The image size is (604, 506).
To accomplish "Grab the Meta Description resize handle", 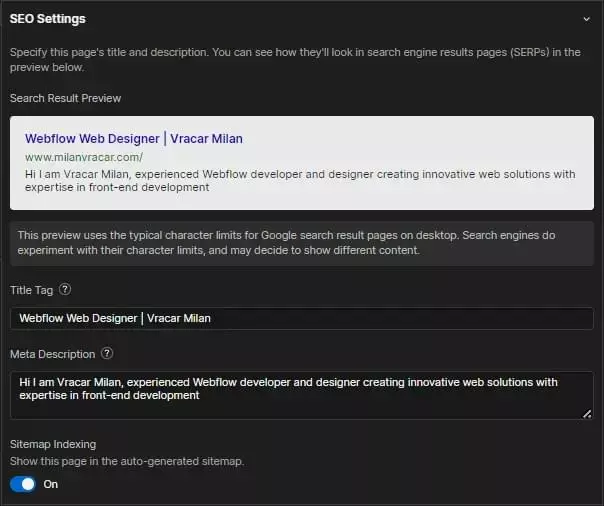I will click(587, 414).
